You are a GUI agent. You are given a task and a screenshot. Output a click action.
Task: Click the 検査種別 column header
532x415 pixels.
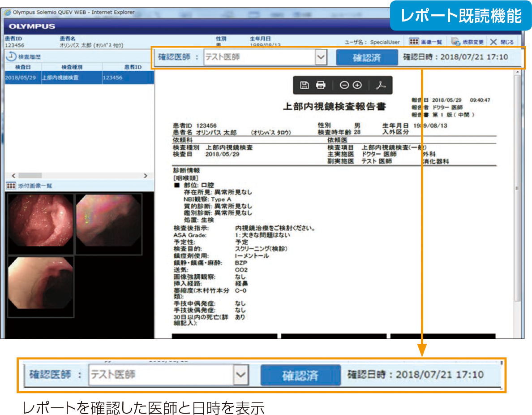tap(71, 67)
